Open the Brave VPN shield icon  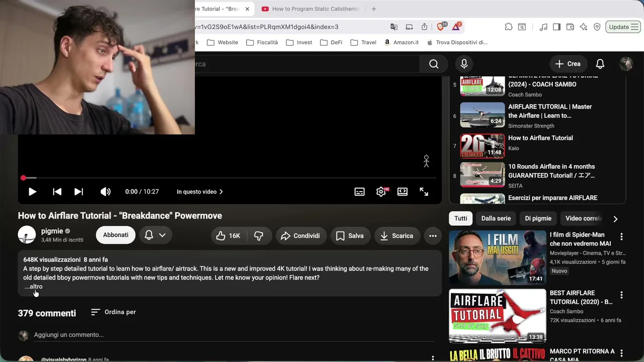[597, 27]
